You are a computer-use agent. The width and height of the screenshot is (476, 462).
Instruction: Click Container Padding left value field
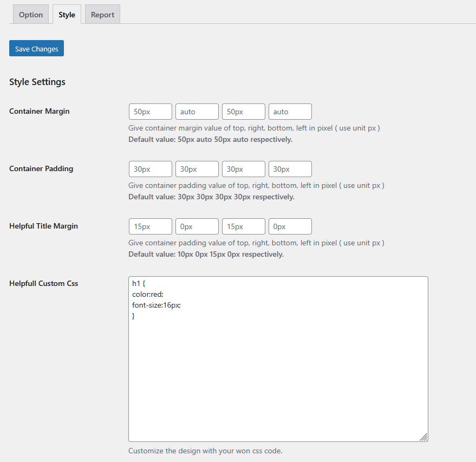290,169
